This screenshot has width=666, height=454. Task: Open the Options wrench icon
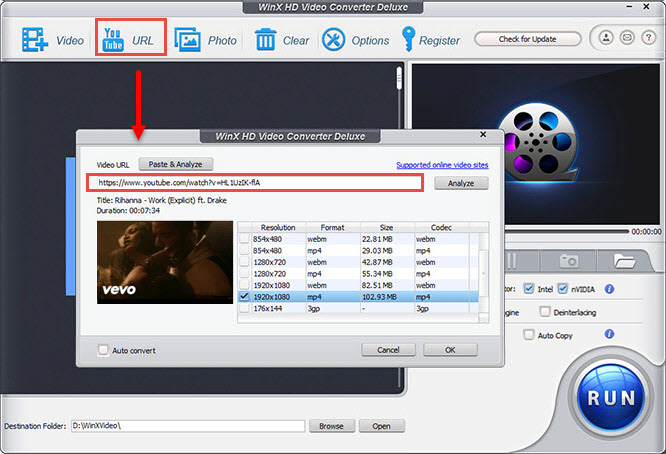coord(355,40)
